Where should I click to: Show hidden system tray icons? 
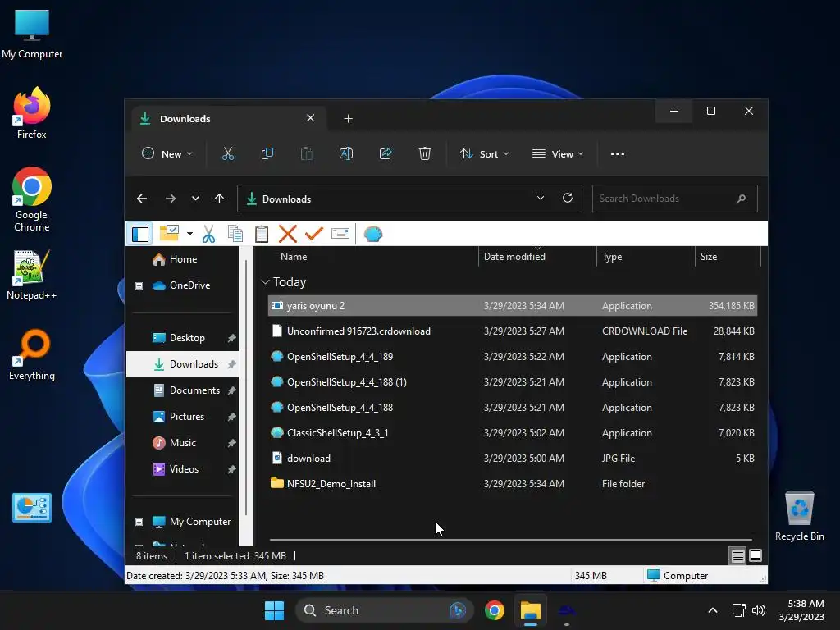click(713, 610)
